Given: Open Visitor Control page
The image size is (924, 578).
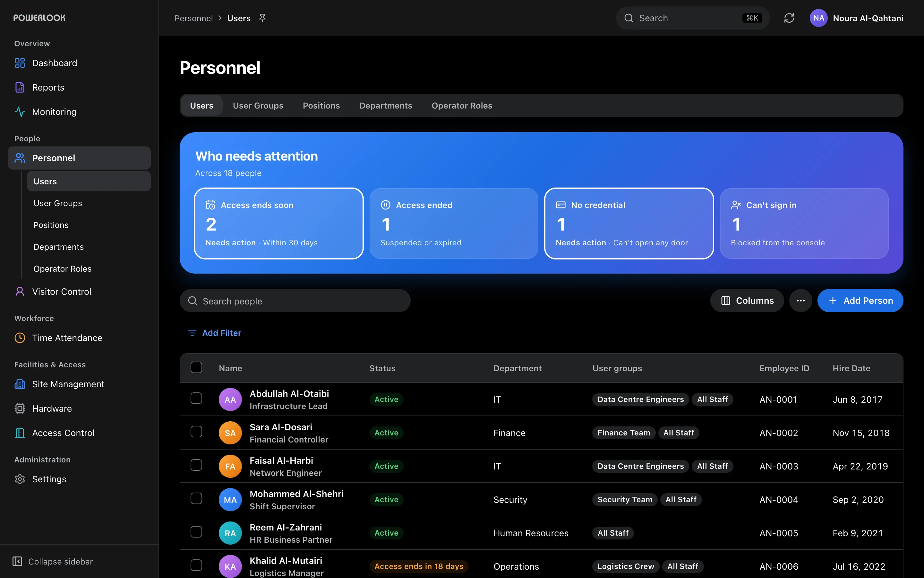Looking at the screenshot, I should [x=79, y=292].
